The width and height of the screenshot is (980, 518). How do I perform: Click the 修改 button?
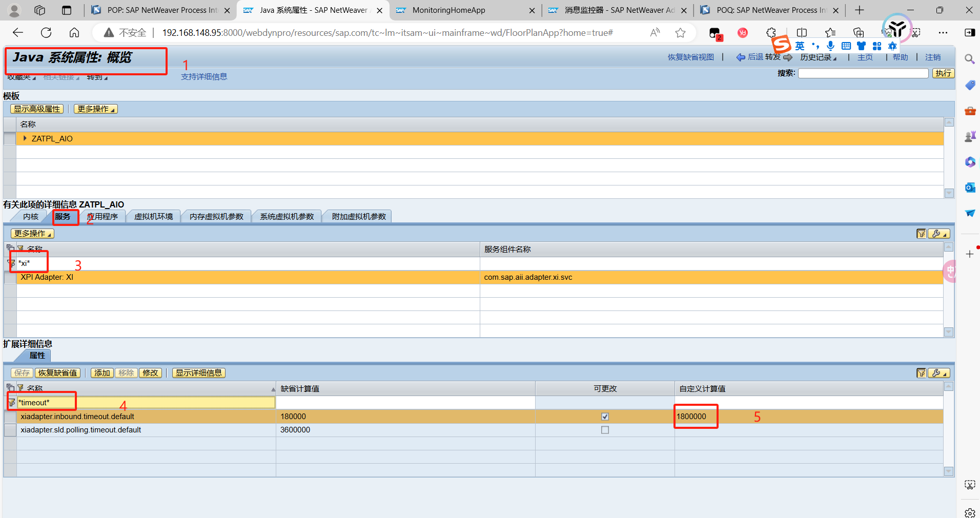point(150,373)
